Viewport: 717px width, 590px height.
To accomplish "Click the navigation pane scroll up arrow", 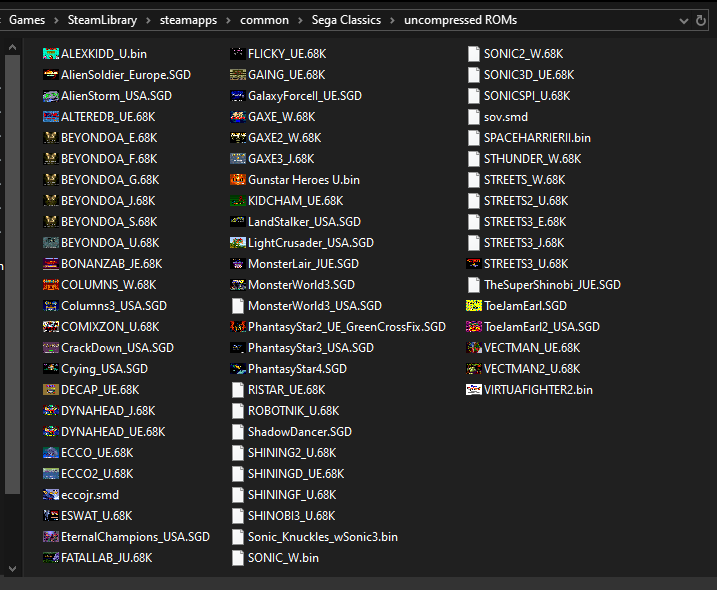I will click(x=12, y=47).
